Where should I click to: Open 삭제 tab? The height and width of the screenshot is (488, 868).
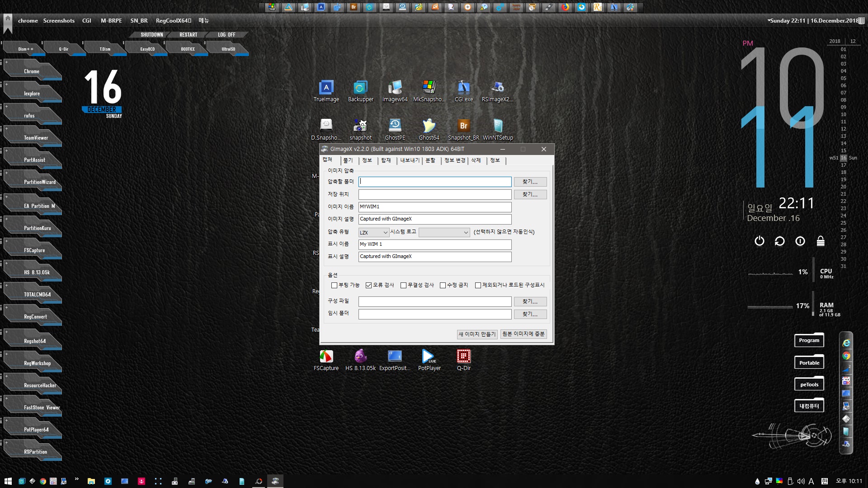click(x=476, y=160)
